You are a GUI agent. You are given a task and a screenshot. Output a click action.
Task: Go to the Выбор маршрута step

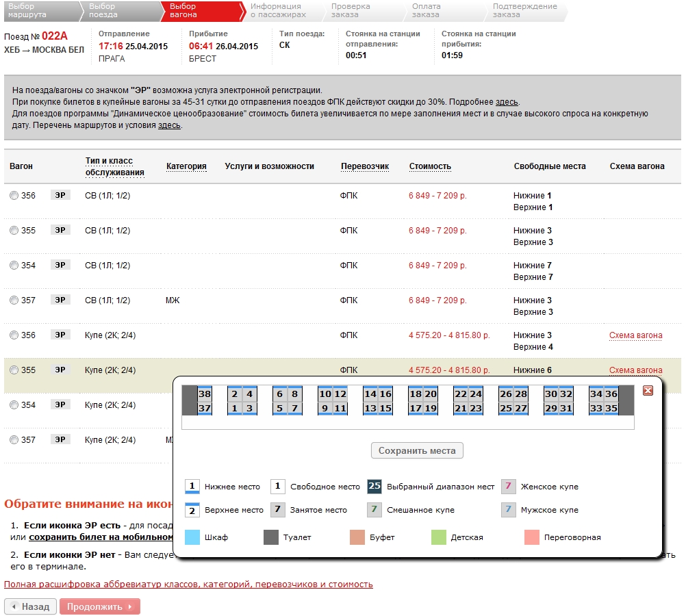(x=29, y=10)
